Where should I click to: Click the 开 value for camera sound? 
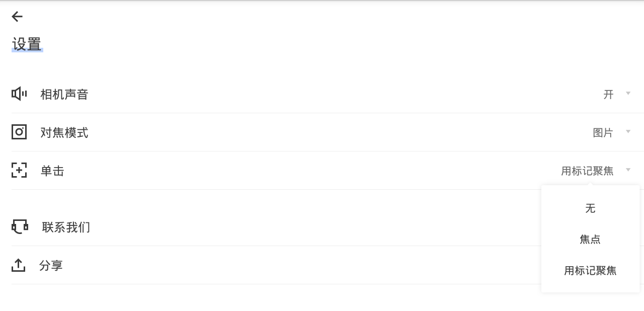pyautogui.click(x=609, y=95)
